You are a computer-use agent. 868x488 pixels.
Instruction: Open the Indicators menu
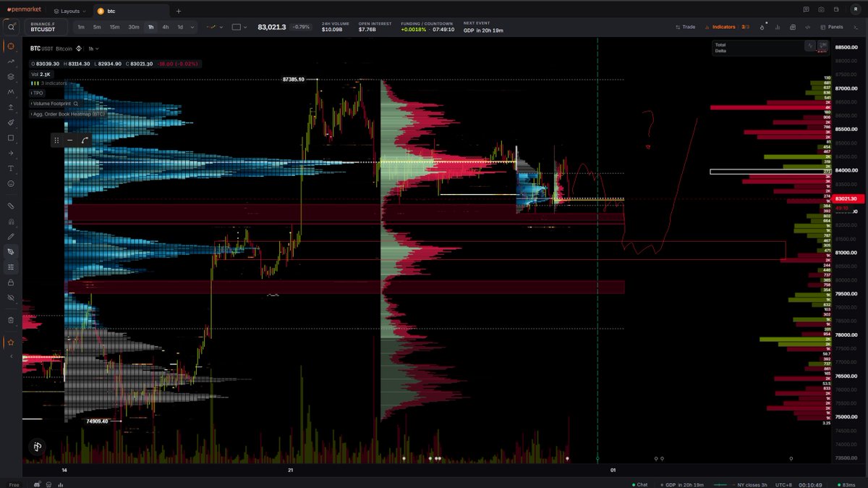[720, 27]
